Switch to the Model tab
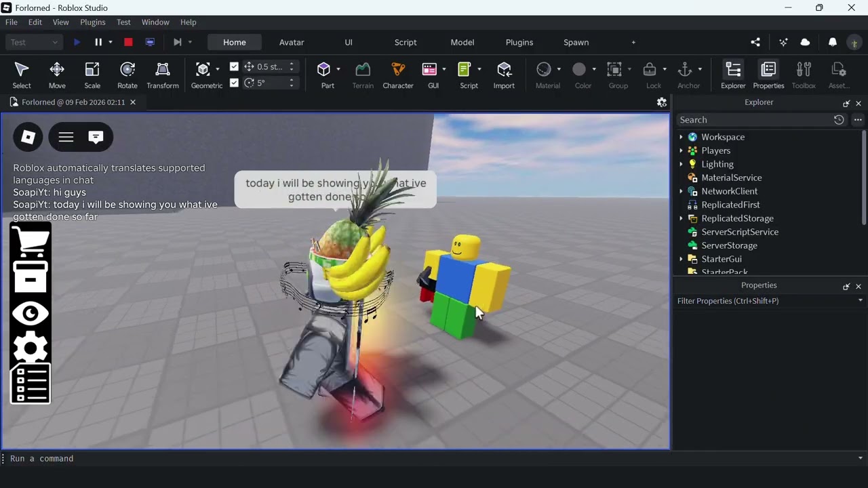Viewport: 868px width, 488px height. [462, 42]
